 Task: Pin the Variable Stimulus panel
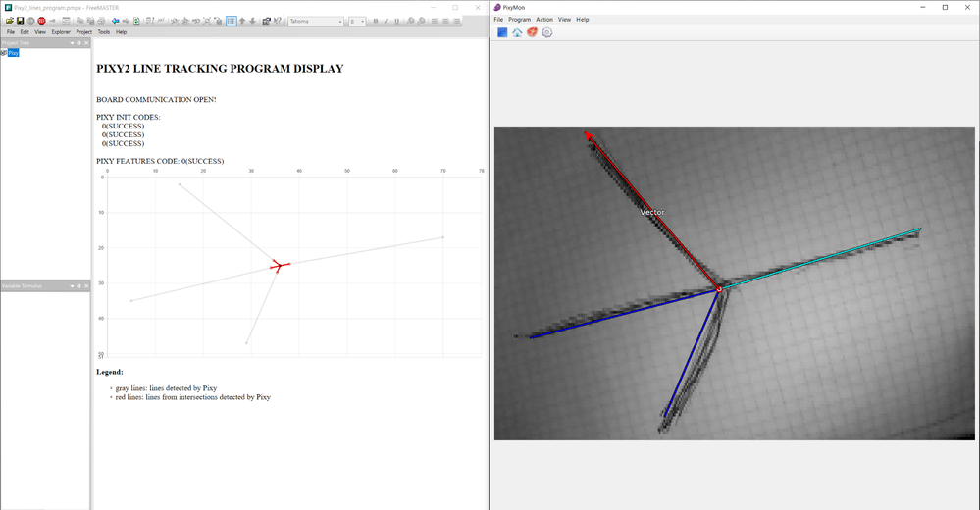[79, 286]
